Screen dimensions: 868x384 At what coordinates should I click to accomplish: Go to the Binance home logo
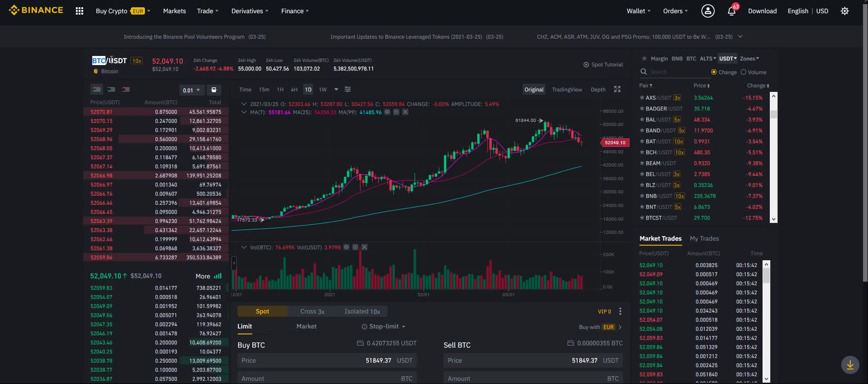36,10
